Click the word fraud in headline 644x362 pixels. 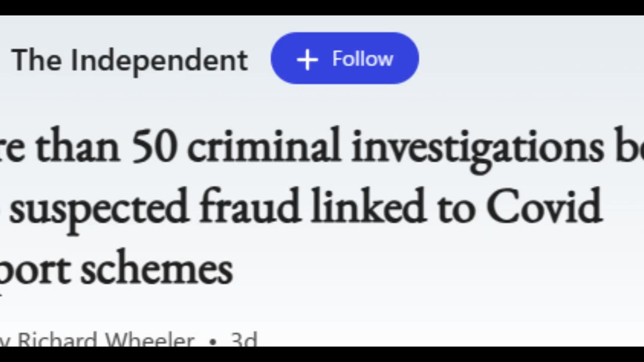(x=250, y=207)
